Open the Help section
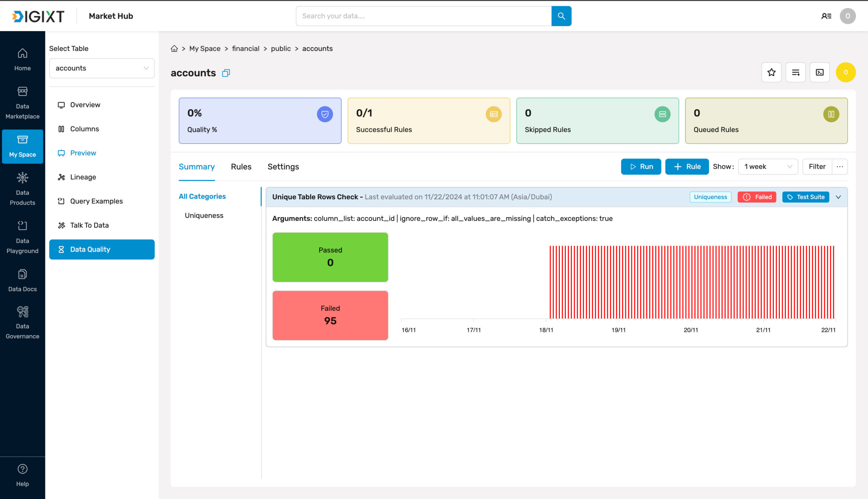 [x=22, y=475]
